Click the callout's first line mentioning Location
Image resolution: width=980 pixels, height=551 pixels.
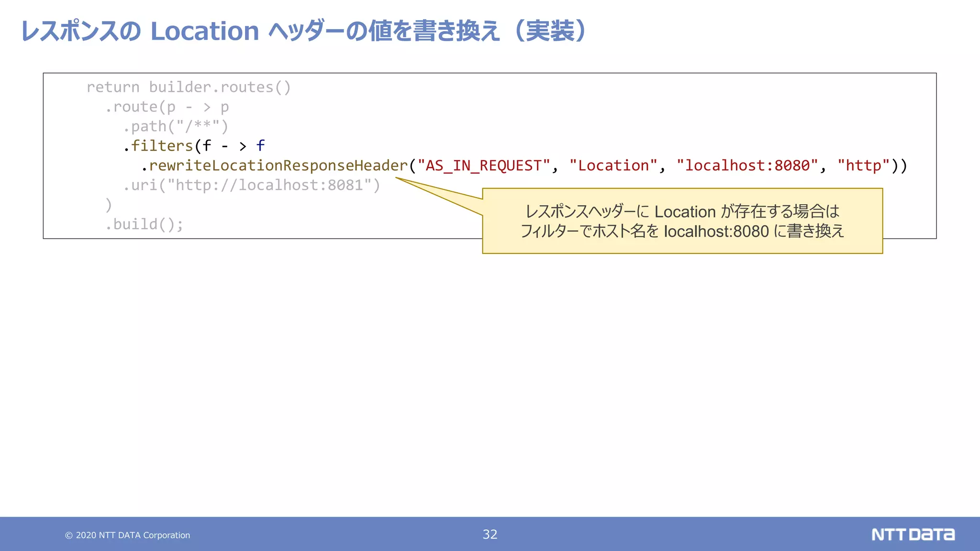682,211
